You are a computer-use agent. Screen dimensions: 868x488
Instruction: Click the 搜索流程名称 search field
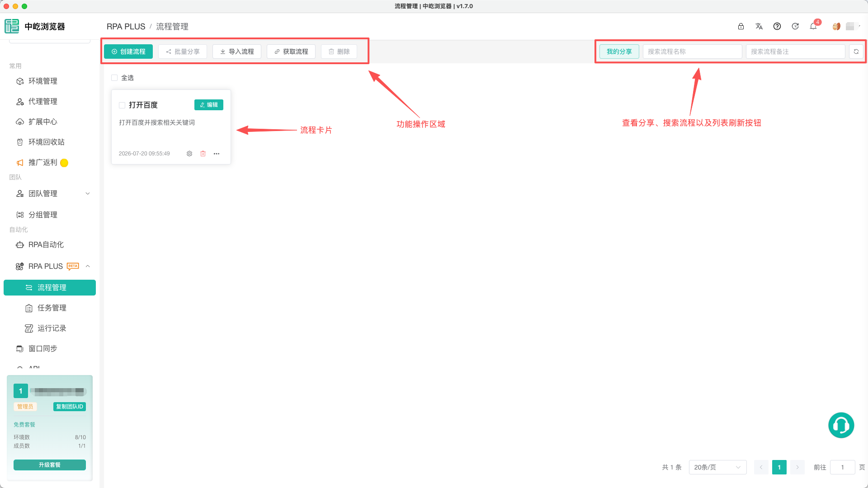click(x=692, y=52)
